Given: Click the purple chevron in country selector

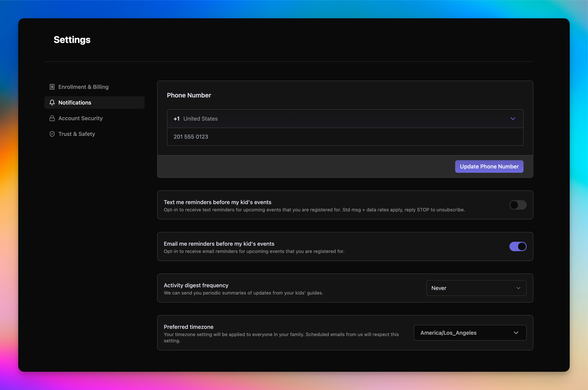Looking at the screenshot, I should click(x=513, y=119).
